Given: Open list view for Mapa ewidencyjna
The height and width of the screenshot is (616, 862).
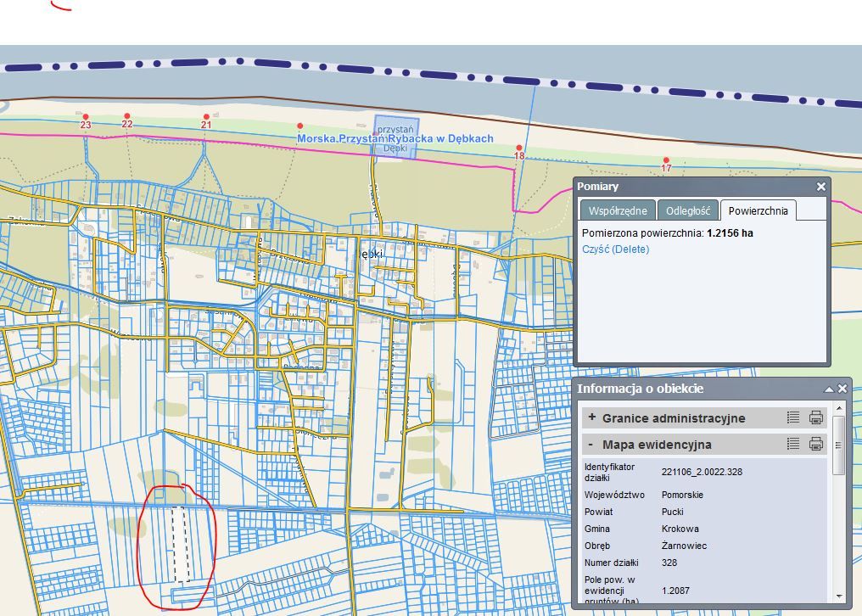Looking at the screenshot, I should pos(793,444).
